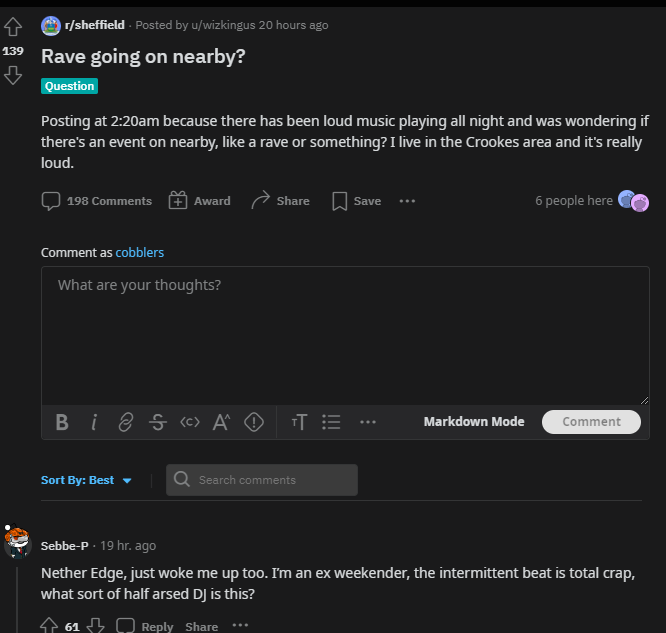Downvote the post by u/wizkingus
The image size is (666, 633).
13,75
